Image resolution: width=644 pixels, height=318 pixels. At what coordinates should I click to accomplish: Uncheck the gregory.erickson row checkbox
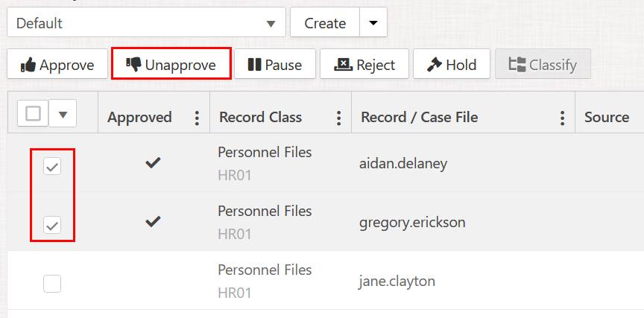[52, 224]
